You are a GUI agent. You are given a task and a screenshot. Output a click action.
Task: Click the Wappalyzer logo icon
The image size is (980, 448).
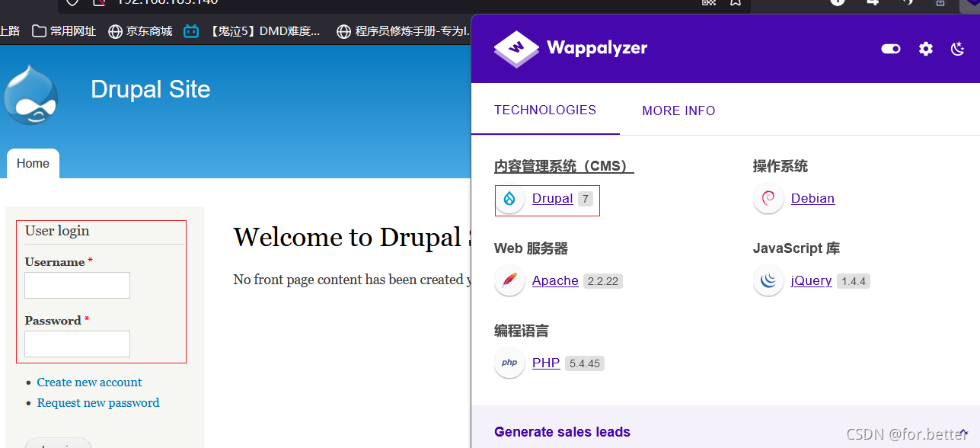tap(516, 49)
